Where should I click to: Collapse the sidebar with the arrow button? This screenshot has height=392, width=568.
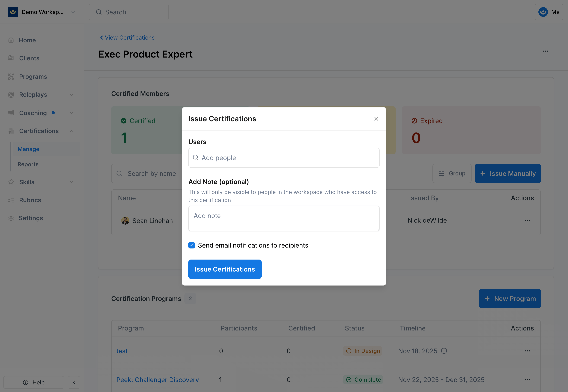click(x=74, y=382)
